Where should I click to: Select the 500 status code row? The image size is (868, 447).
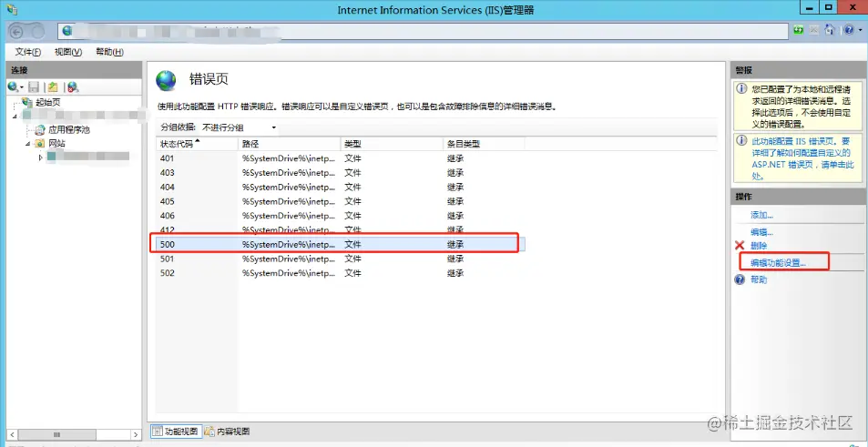[341, 244]
